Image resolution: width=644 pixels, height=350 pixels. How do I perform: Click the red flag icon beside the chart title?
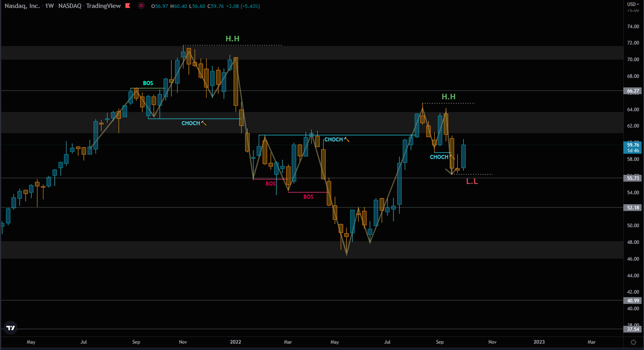[128, 5]
